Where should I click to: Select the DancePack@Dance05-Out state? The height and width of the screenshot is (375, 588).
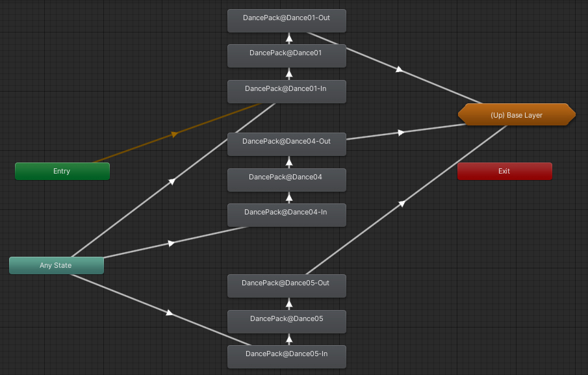(286, 283)
